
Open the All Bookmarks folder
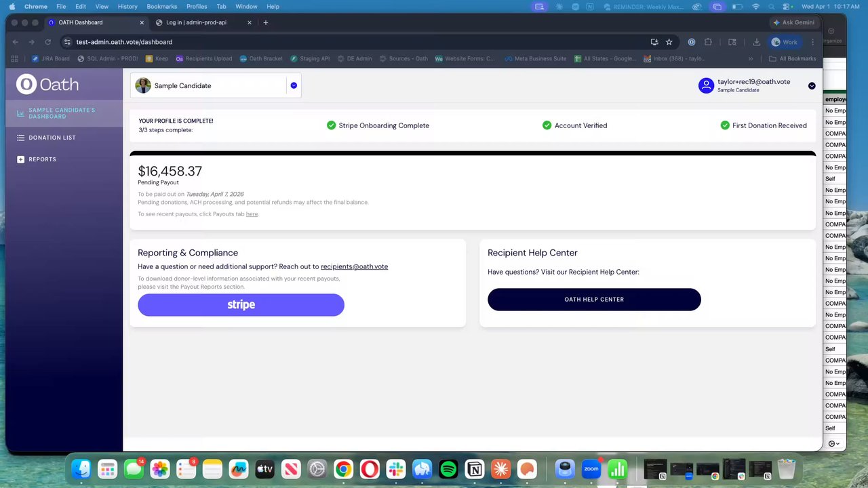pos(792,59)
